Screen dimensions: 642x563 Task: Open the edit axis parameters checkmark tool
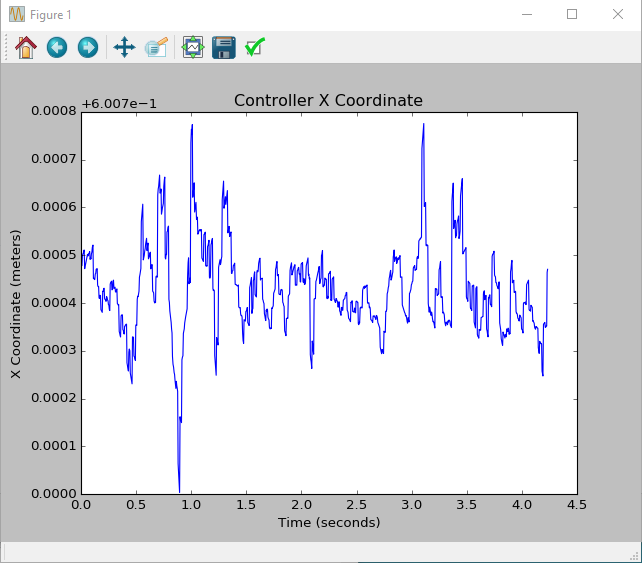pos(255,47)
